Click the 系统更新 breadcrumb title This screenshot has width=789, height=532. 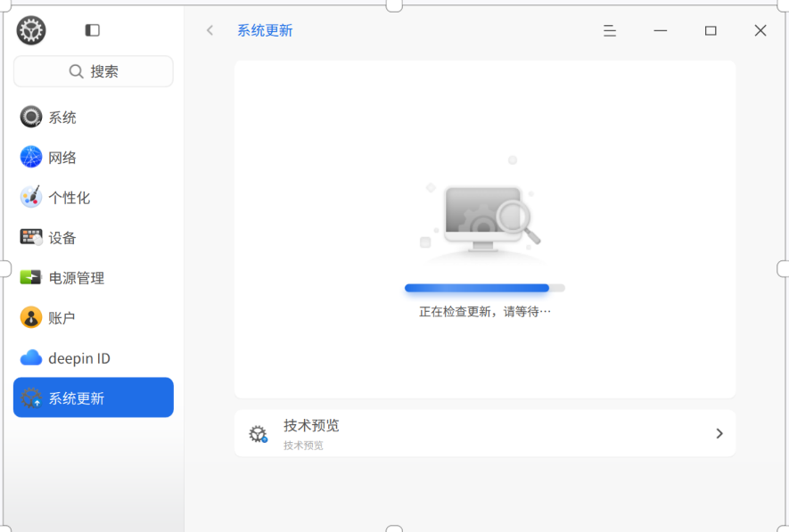click(x=265, y=30)
